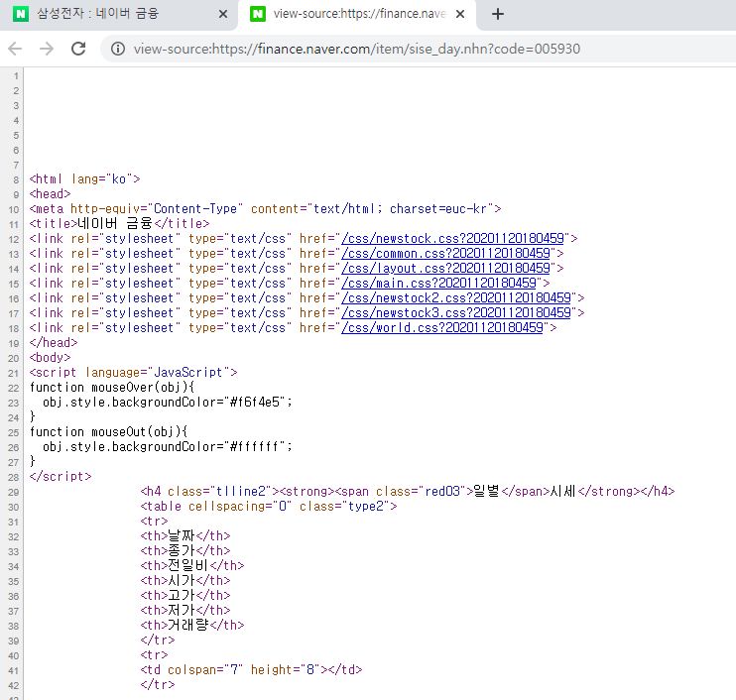This screenshot has height=700, width=736.
Task: Click the <head> opening tag line
Action: [50, 194]
